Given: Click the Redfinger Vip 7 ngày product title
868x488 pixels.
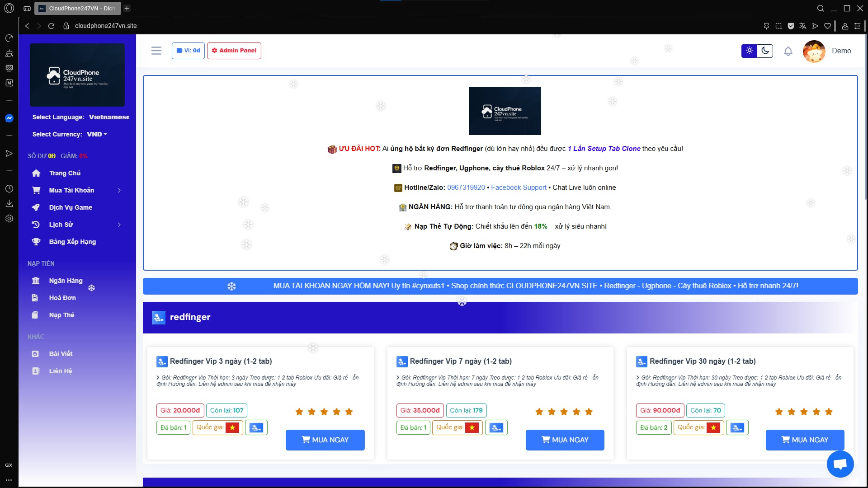Looking at the screenshot, I should pos(461,361).
